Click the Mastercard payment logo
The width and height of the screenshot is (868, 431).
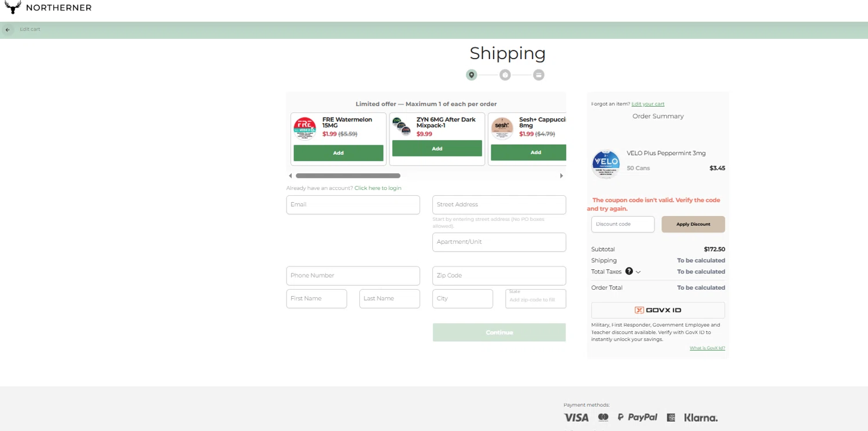pos(603,418)
